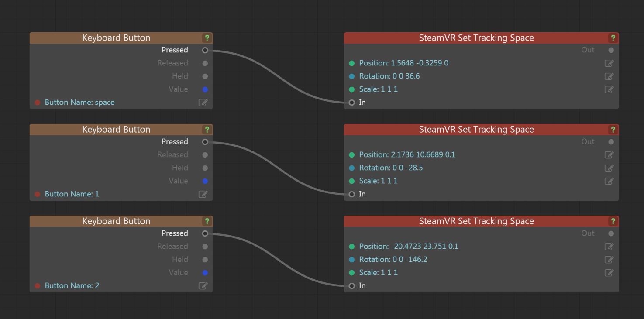
Task: Click the In port on the middle tracking node
Action: [351, 194]
